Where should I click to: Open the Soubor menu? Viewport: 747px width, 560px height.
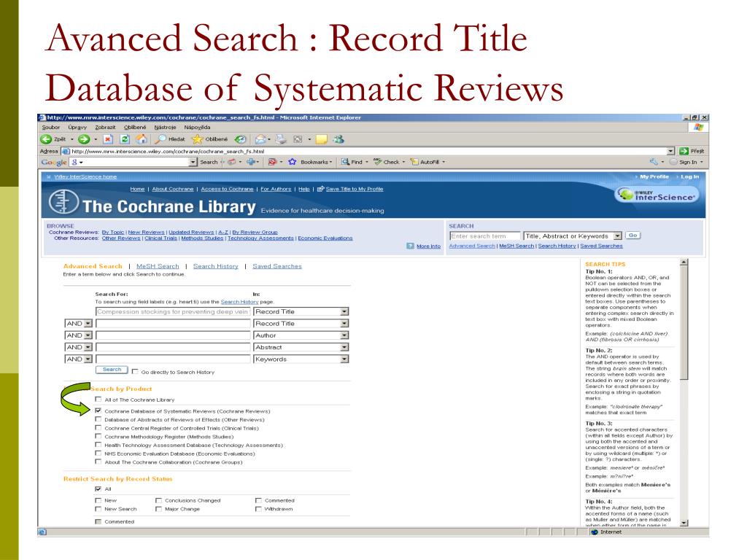coord(50,127)
